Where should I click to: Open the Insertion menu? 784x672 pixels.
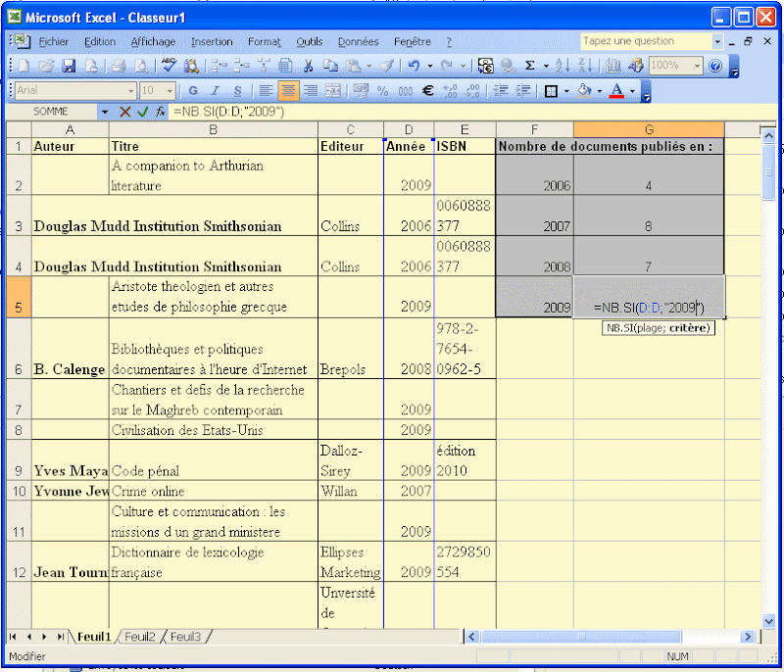212,42
